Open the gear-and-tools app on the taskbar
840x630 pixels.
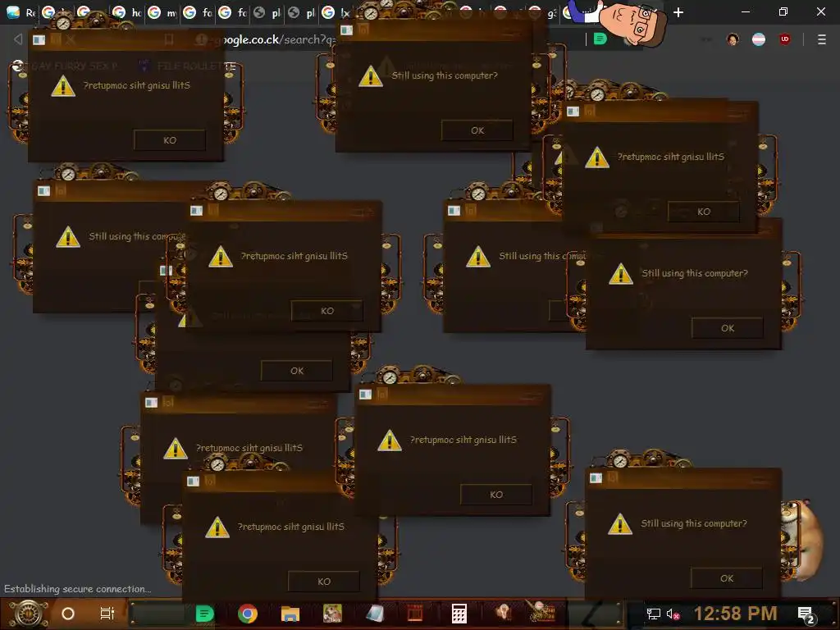tap(540, 611)
